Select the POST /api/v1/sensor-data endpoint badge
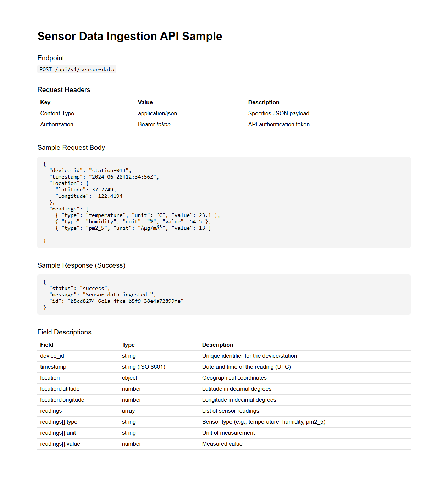 click(76, 69)
